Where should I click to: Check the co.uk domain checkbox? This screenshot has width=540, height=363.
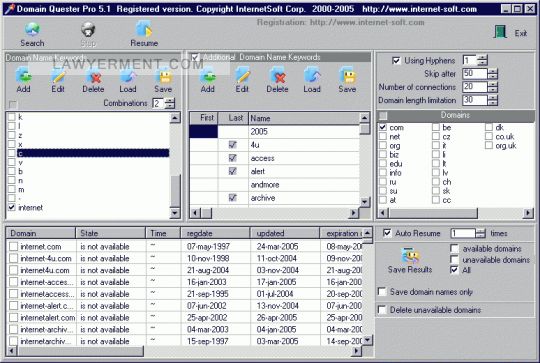pos(488,136)
